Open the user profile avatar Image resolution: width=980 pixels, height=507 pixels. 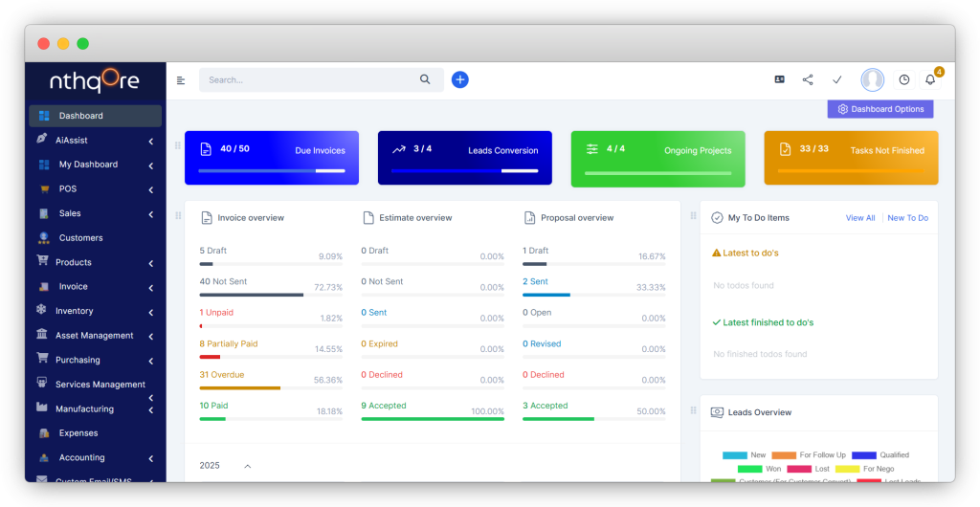(873, 79)
